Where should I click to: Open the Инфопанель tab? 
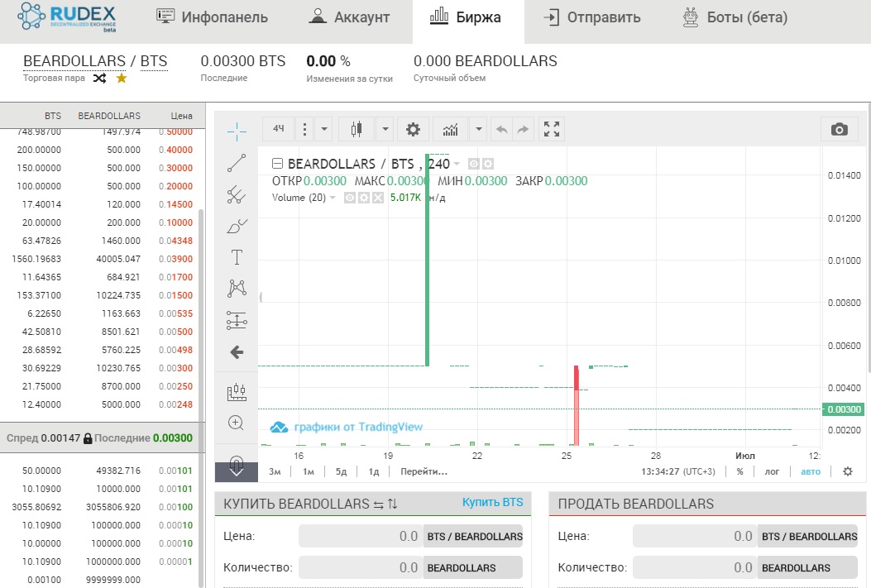point(213,17)
